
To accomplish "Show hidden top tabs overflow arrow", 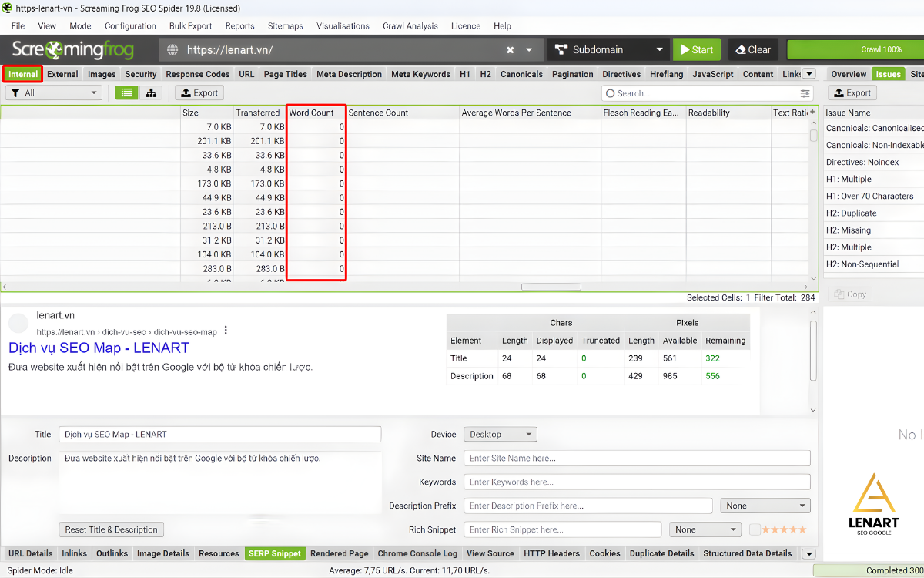I will click(x=808, y=74).
